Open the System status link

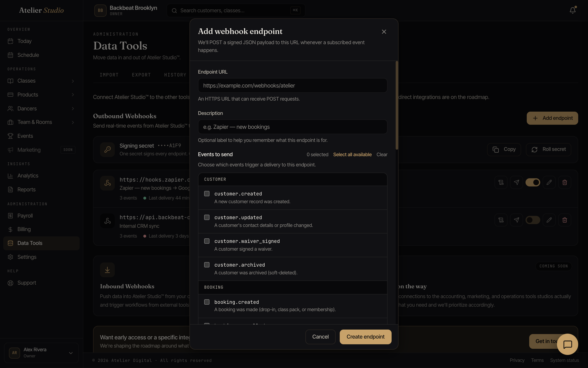(x=565, y=360)
